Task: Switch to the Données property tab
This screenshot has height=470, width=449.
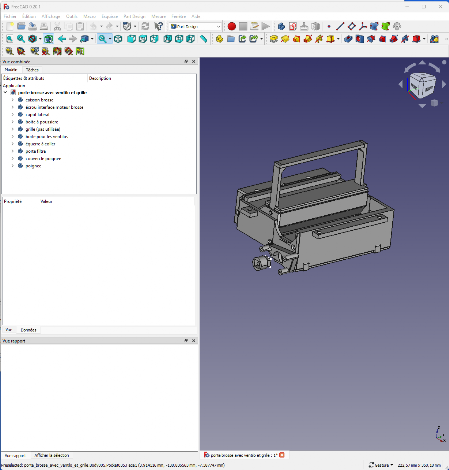Action: pyautogui.click(x=28, y=330)
